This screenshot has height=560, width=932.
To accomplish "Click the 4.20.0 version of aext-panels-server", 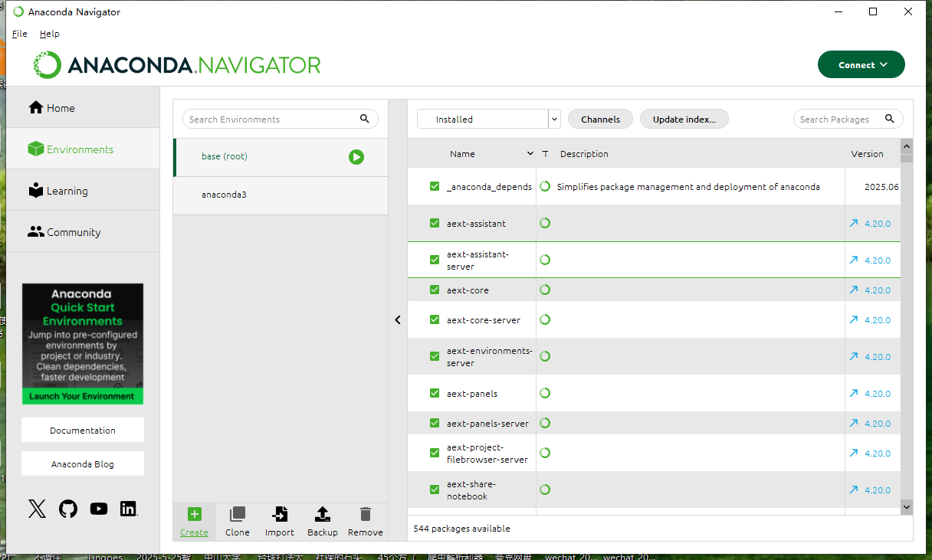I will pos(878,424).
